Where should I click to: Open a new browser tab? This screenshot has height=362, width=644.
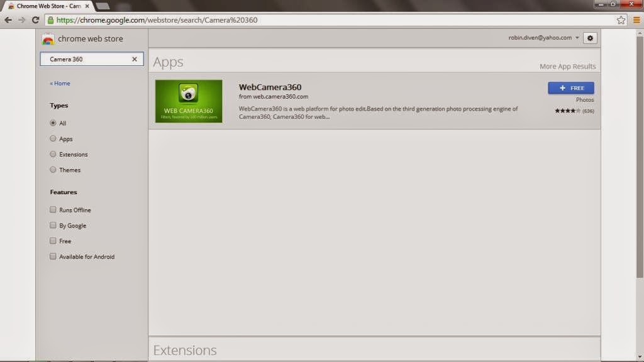pyautogui.click(x=103, y=6)
